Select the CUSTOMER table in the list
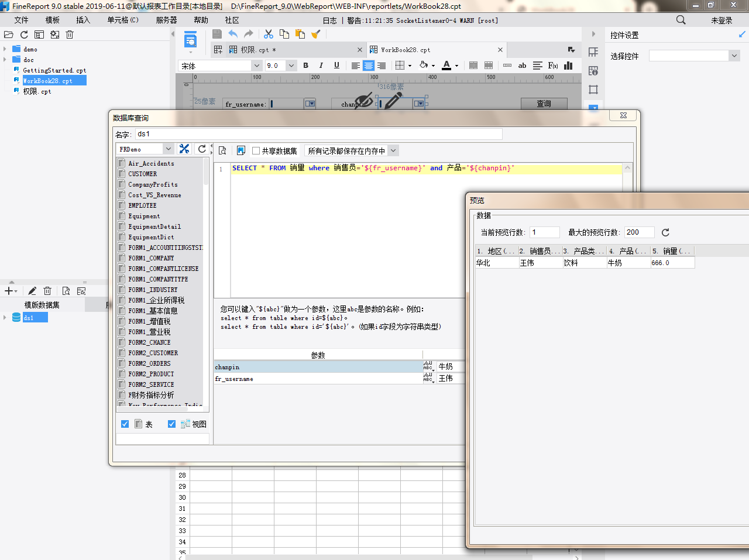This screenshot has height=560, width=749. (x=142, y=174)
